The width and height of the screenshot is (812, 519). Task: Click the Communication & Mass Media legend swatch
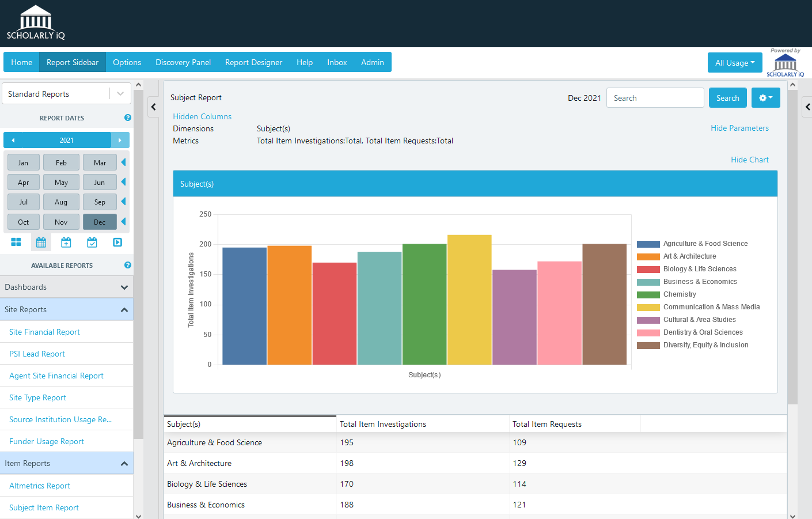(x=648, y=307)
